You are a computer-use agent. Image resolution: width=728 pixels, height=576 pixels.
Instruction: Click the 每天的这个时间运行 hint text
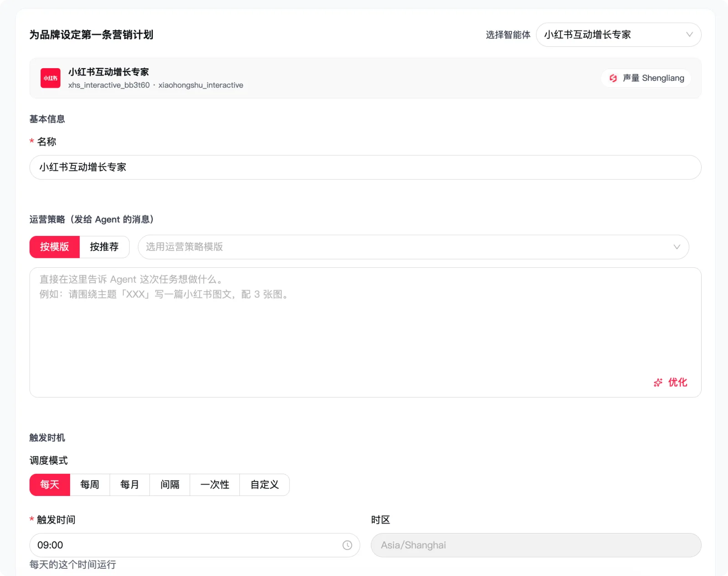tap(73, 565)
